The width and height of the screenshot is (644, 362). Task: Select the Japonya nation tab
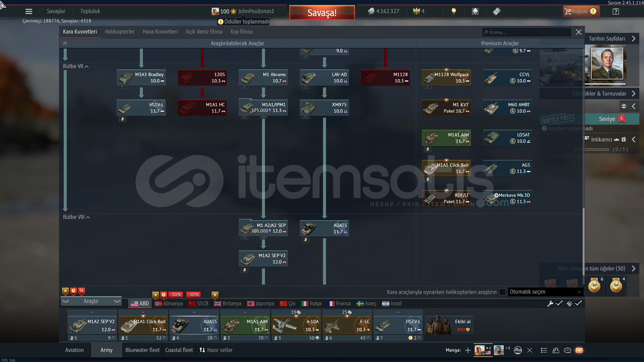pos(261,304)
